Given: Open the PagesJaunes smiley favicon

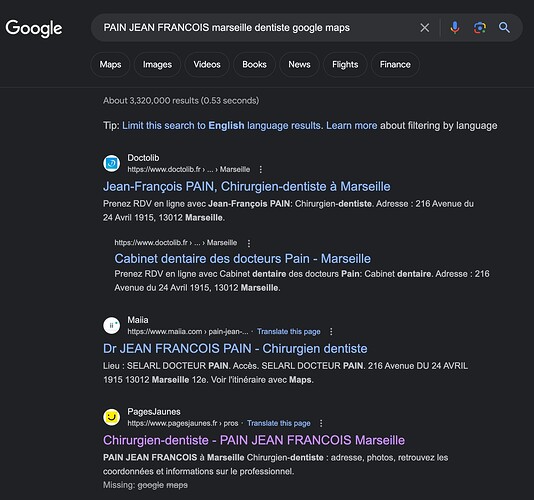Looking at the screenshot, I should coord(111,417).
